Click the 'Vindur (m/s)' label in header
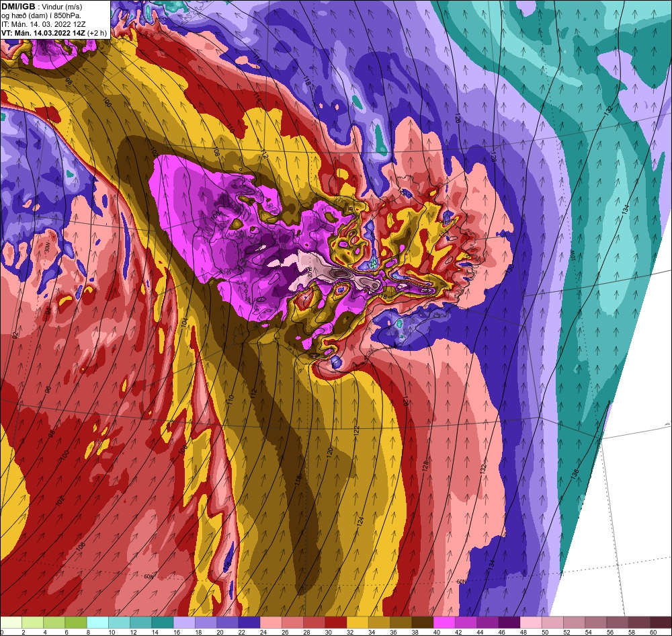Image resolution: width=672 pixels, height=636 pixels. pyautogui.click(x=62, y=7)
